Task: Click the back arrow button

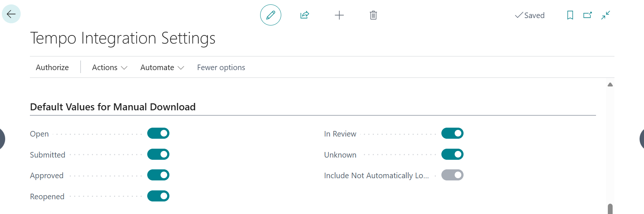Action: click(x=11, y=14)
